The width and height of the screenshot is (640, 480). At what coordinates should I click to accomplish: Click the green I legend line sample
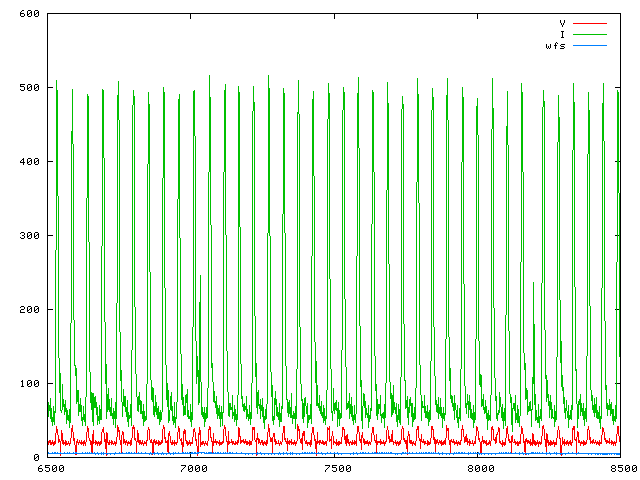point(589,34)
